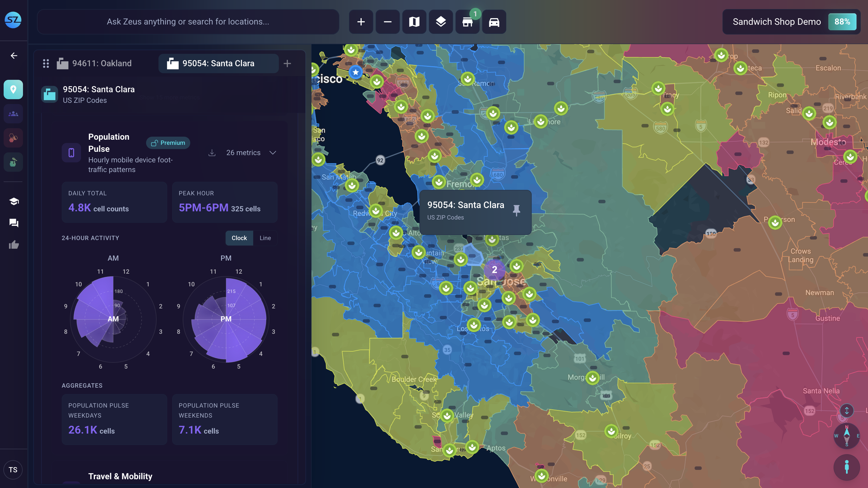Add a new location tab with plus
The height and width of the screenshot is (488, 868).
[x=287, y=63]
